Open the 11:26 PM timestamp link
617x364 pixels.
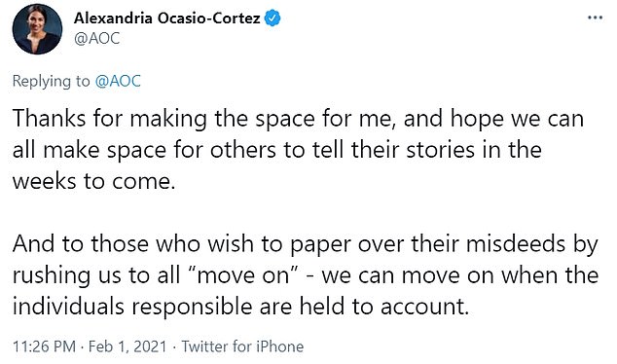click(x=44, y=346)
